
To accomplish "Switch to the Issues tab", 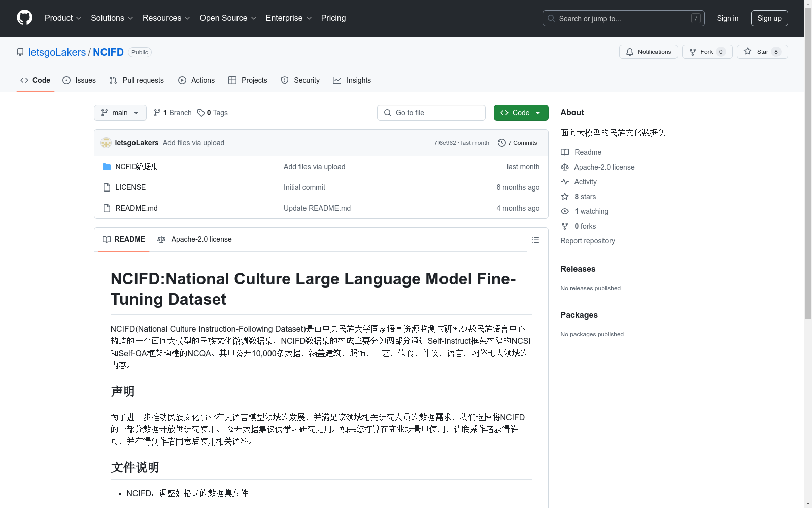I will (79, 80).
